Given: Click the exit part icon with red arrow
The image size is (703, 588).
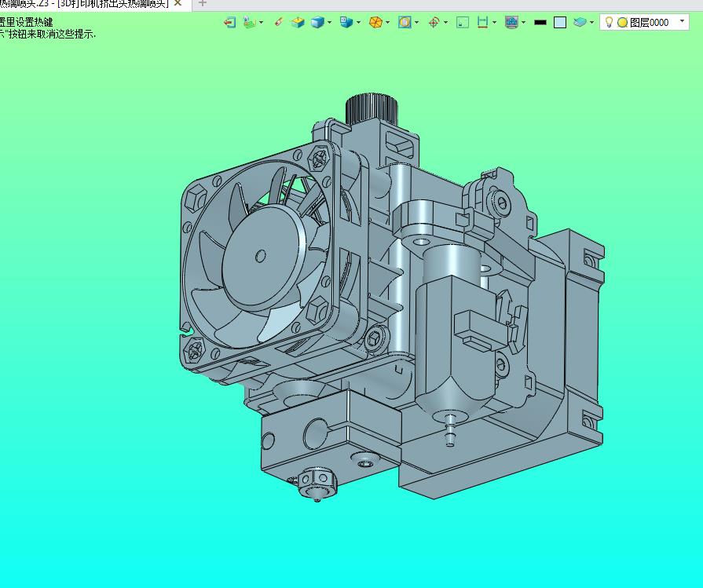Looking at the screenshot, I should coord(229,22).
